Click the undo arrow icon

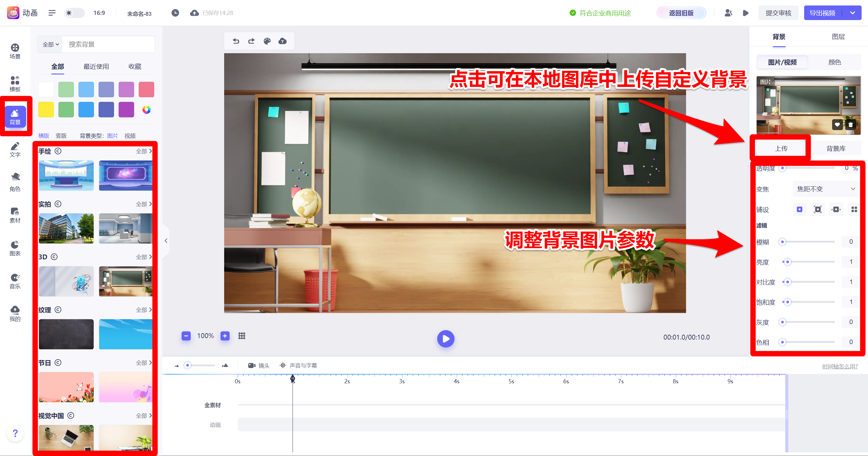click(236, 41)
